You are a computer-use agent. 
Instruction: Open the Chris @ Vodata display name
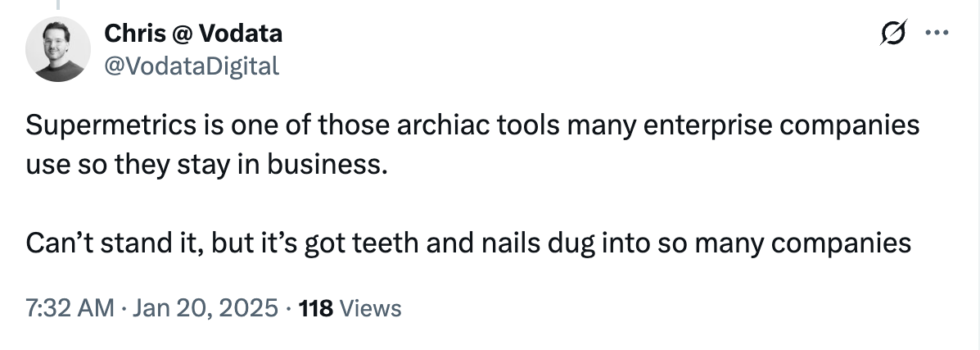[x=193, y=34]
